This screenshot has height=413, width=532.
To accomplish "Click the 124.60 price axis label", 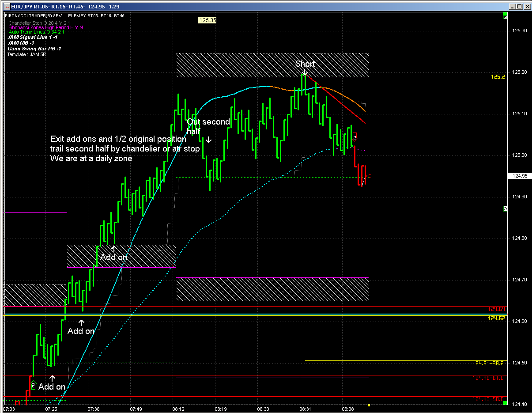I will coord(520,321).
